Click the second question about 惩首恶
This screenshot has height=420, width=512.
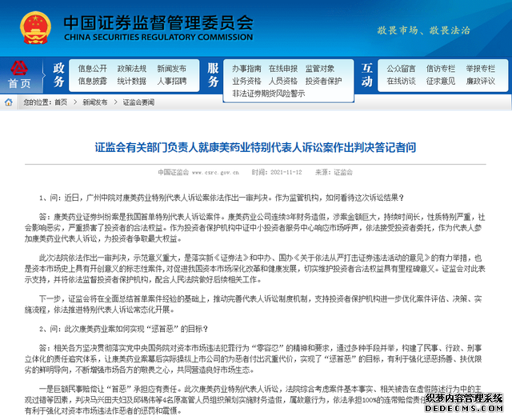point(123,329)
